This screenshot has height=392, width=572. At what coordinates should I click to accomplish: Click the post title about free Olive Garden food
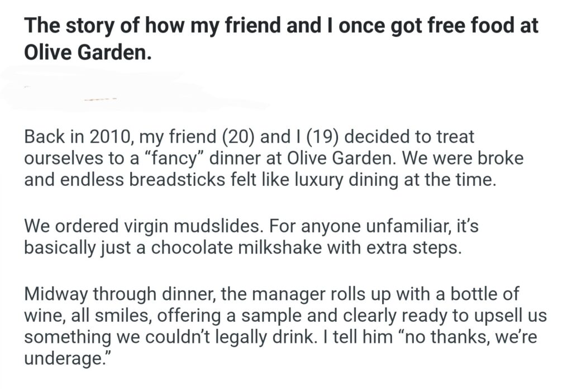[x=281, y=40]
